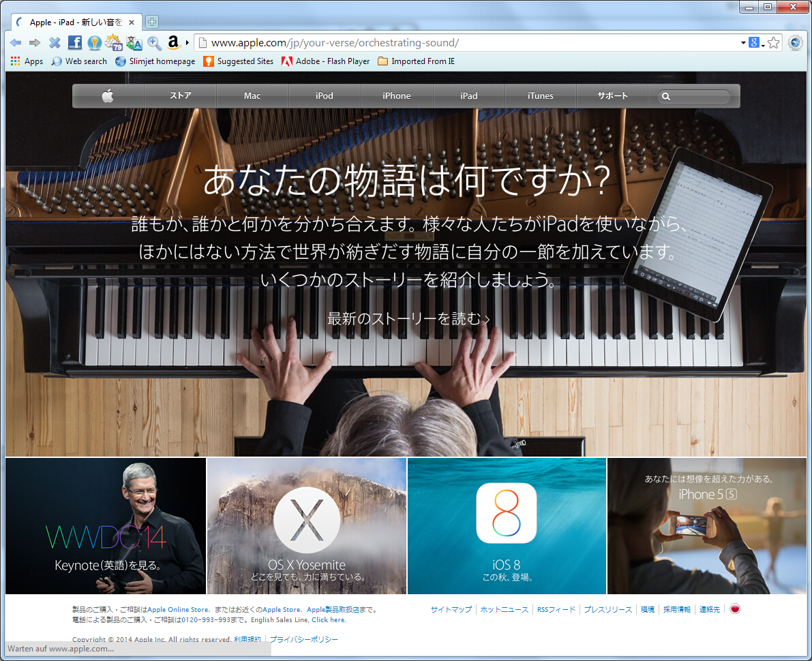
Task: Bookmark this page with the star icon
Action: coord(774,43)
